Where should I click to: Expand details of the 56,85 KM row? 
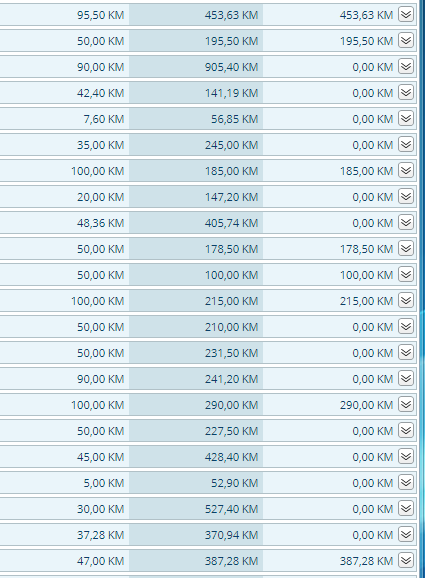pos(406,119)
